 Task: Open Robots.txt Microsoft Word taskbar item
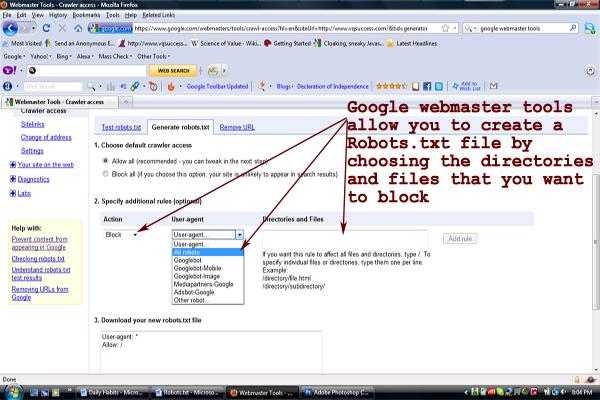[x=187, y=392]
